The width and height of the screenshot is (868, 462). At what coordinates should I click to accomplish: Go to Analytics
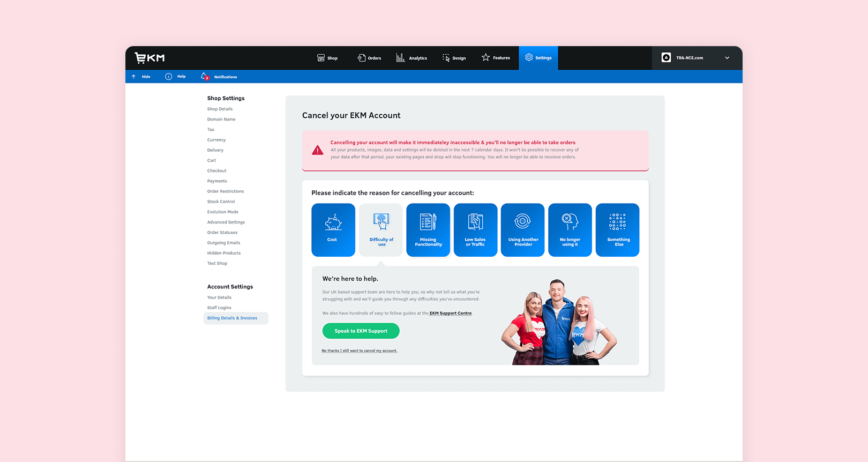[411, 58]
